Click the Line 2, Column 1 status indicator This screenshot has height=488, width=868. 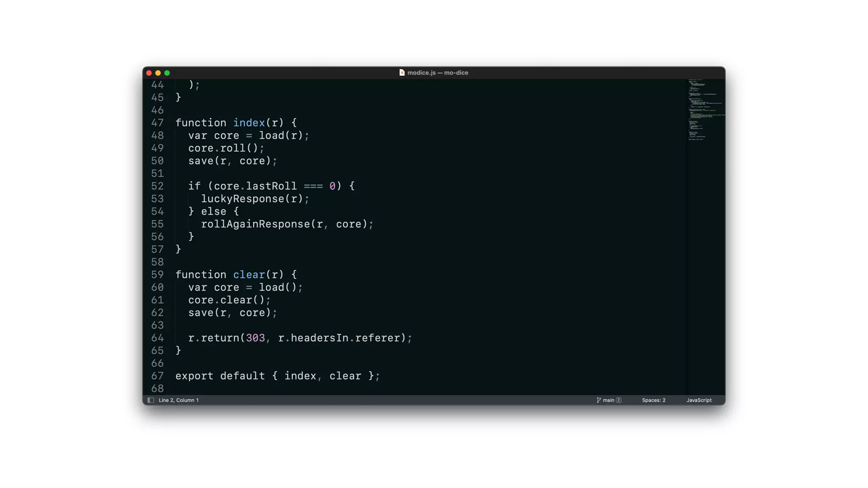pyautogui.click(x=178, y=400)
